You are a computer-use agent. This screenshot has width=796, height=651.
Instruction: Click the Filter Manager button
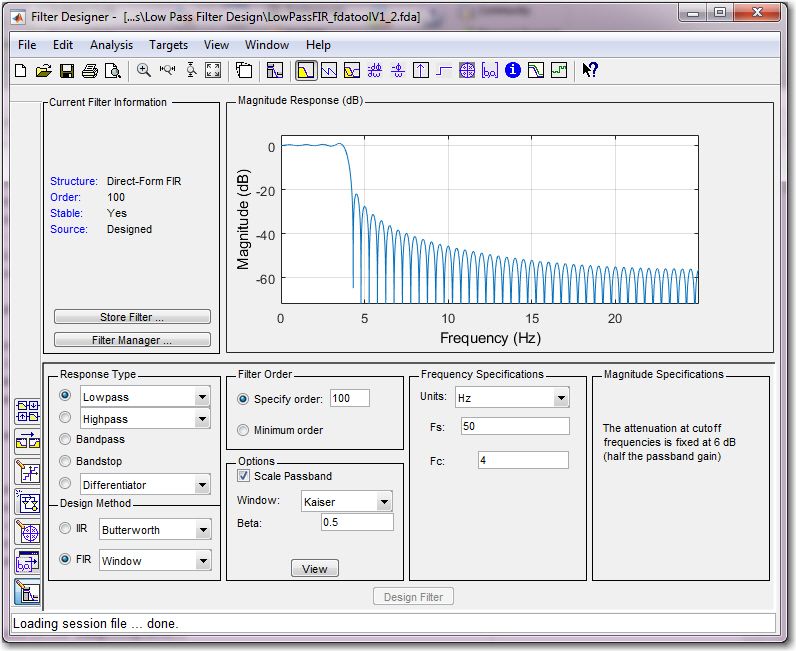coord(132,340)
